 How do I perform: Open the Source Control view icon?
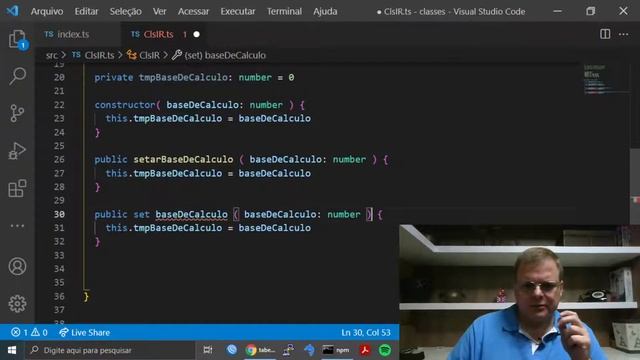(x=17, y=113)
